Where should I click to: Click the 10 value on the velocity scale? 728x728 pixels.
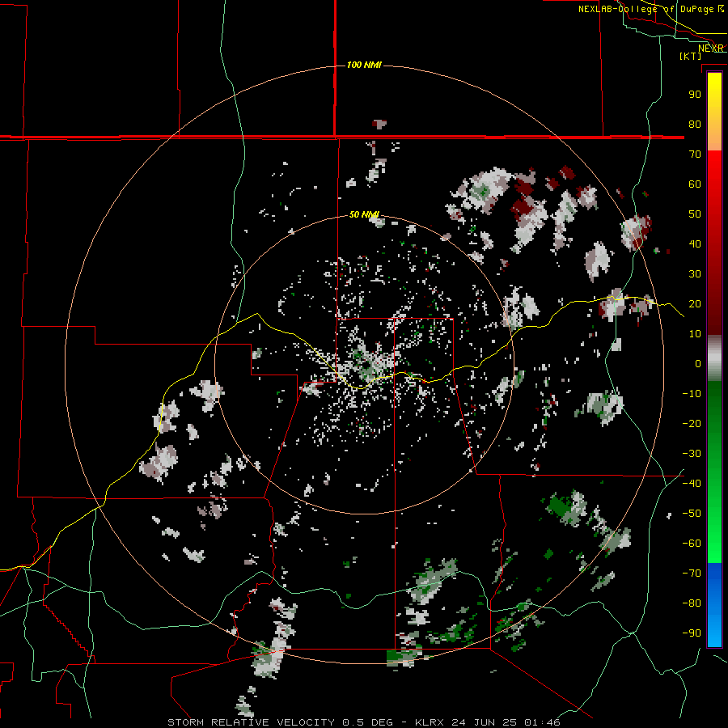tap(695, 334)
